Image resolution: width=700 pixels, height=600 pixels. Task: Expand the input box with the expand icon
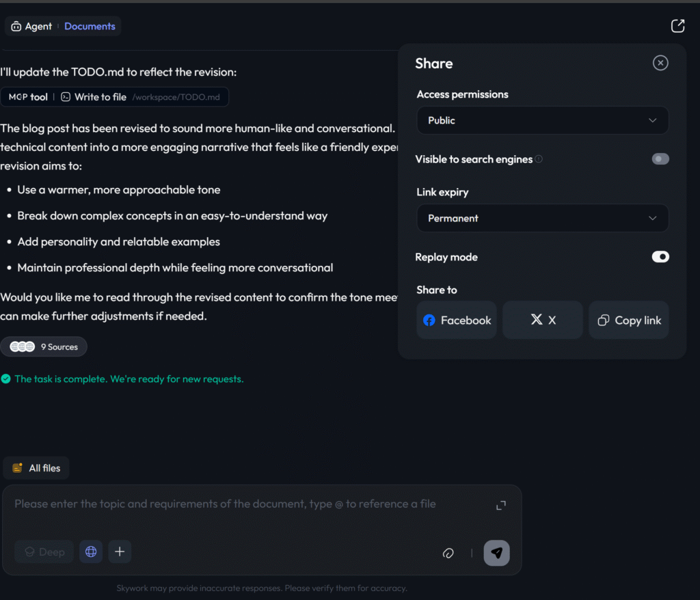coord(501,505)
